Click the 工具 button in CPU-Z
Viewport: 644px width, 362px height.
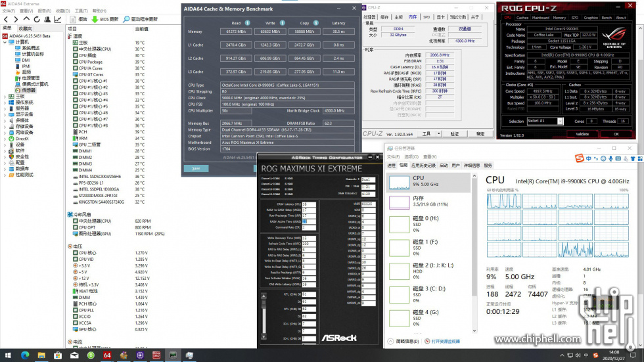[426, 134]
